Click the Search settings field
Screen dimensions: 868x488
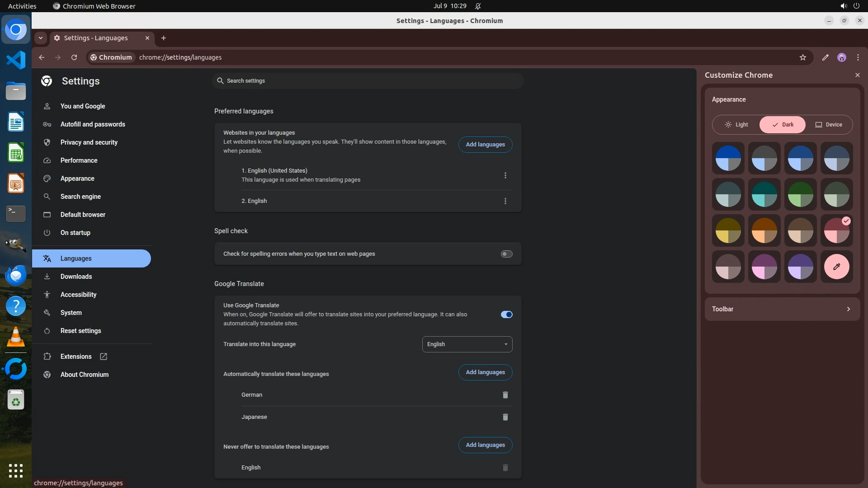368,81
